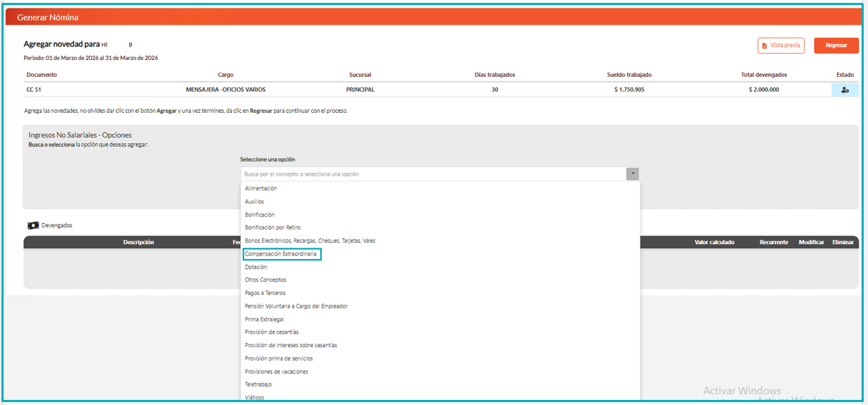Image resolution: width=868 pixels, height=405 pixels.
Task: Select the Otros Conceptos entry
Action: tap(265, 280)
